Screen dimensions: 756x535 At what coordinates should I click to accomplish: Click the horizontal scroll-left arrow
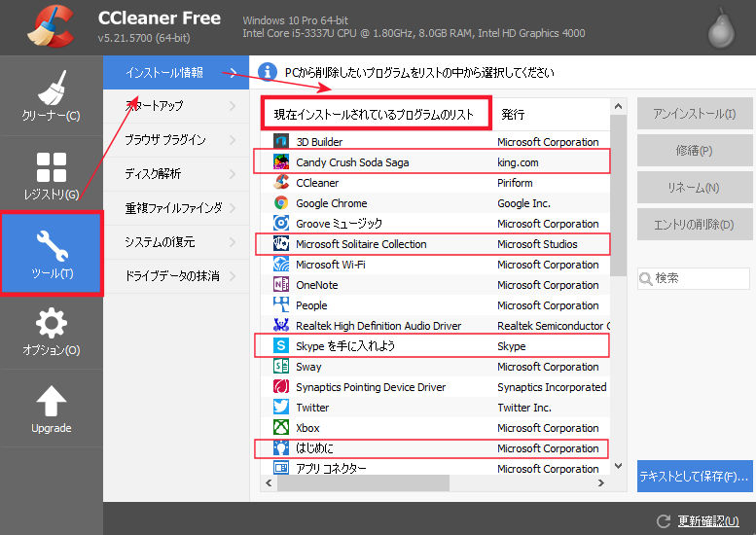(x=269, y=482)
